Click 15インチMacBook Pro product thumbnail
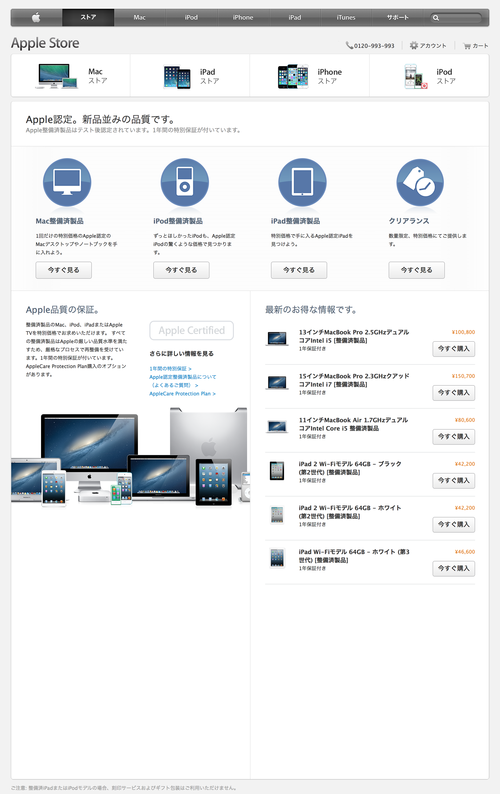The width and height of the screenshot is (500, 794). [x=277, y=382]
